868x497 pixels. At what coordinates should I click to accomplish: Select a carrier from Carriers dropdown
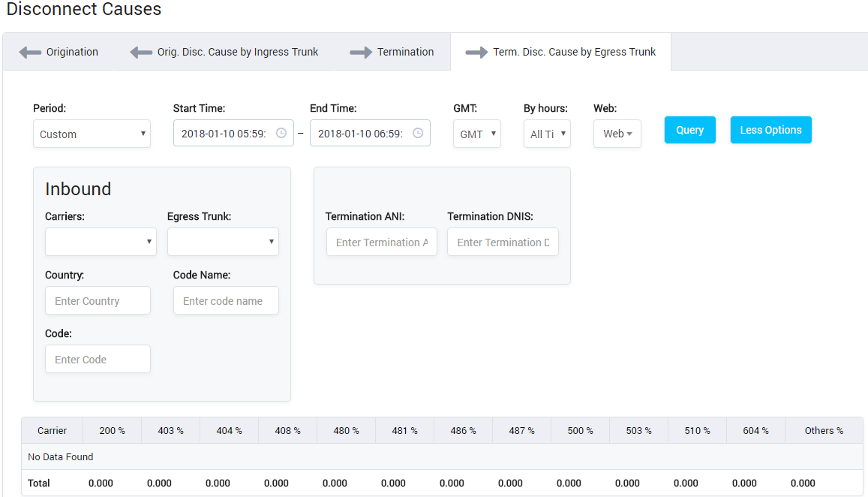(x=101, y=242)
